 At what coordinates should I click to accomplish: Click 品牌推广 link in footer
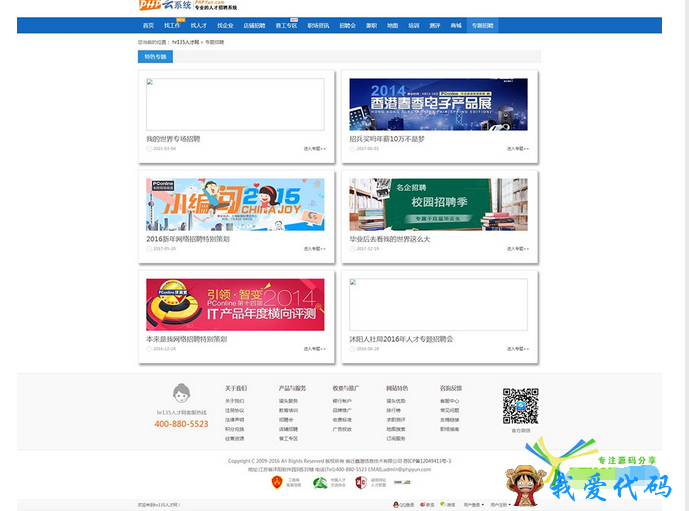(342, 410)
